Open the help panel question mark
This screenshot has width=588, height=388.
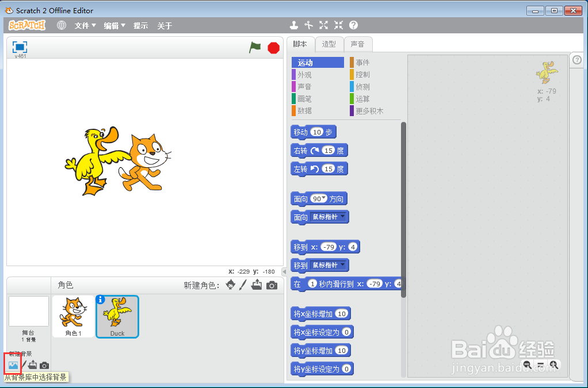[x=577, y=60]
